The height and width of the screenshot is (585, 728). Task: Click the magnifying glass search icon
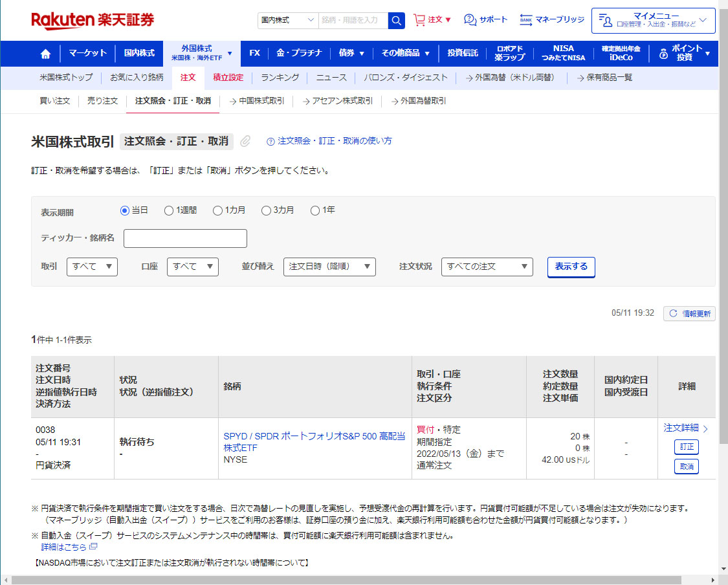click(396, 20)
